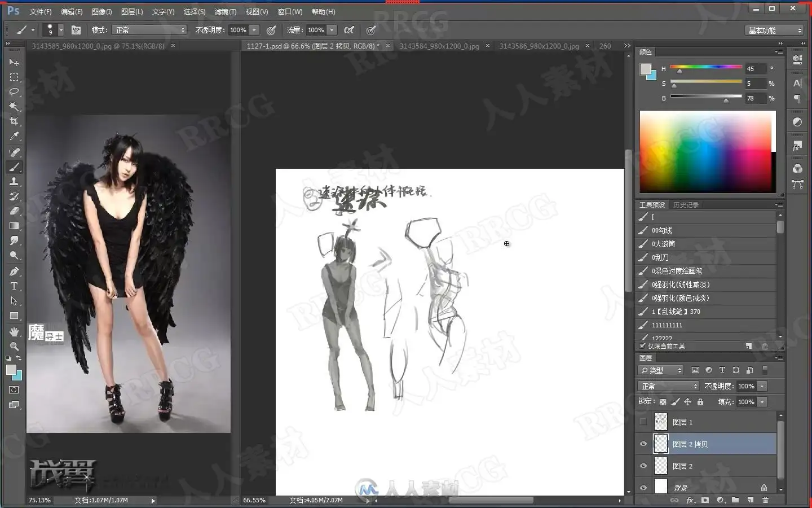
Task: Switch to the 历史记录 panel tab
Action: point(686,205)
